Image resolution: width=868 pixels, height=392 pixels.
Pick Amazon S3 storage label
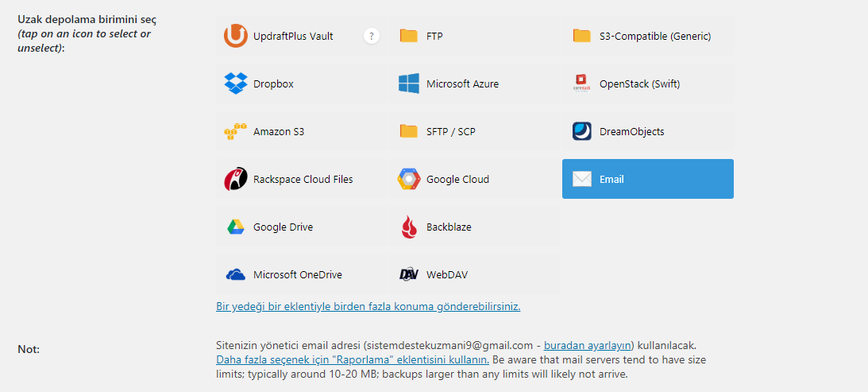279,132
